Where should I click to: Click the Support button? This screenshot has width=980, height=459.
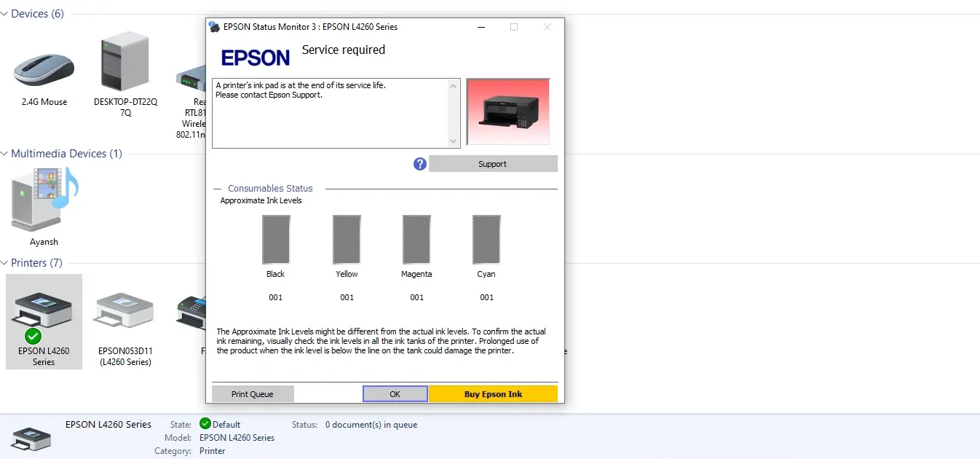[493, 164]
